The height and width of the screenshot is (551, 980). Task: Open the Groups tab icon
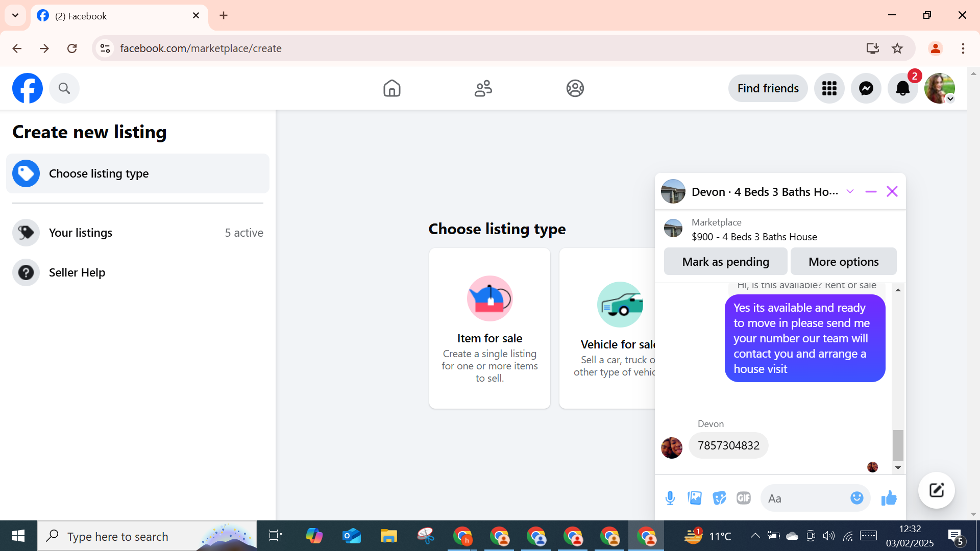[575, 88]
